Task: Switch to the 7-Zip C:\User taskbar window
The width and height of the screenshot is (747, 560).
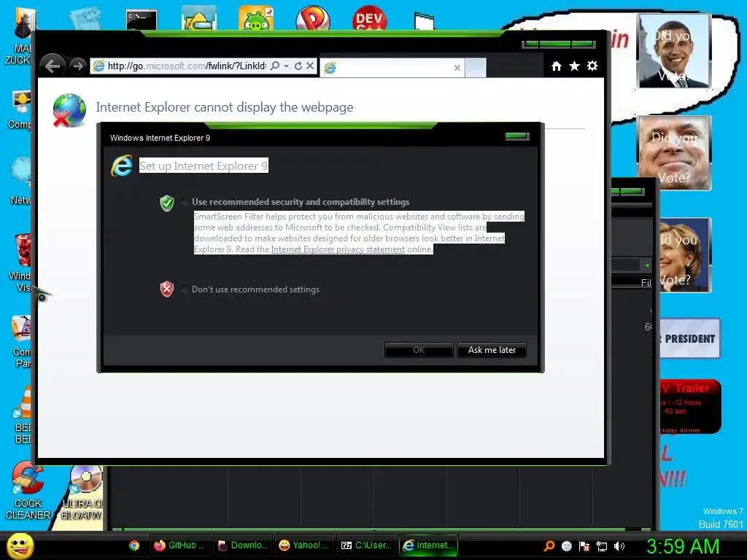Action: (x=366, y=545)
